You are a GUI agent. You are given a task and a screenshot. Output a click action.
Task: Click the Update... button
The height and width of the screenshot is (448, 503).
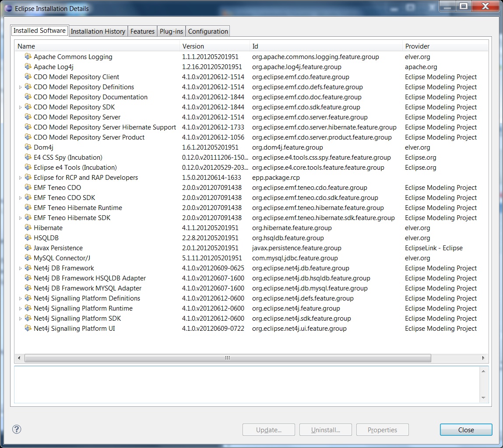coord(269,430)
